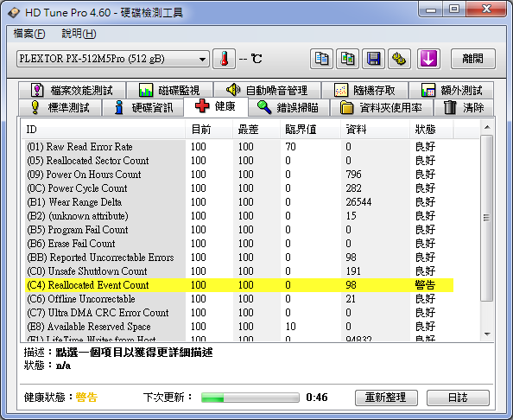The width and height of the screenshot is (513, 420).
Task: Click the 離開 exit button
Action: 473,59
